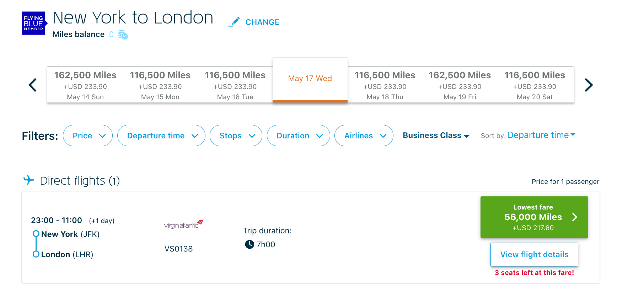This screenshot has height=291, width=644.
Task: Open the Price filter dropdown
Action: point(88,136)
